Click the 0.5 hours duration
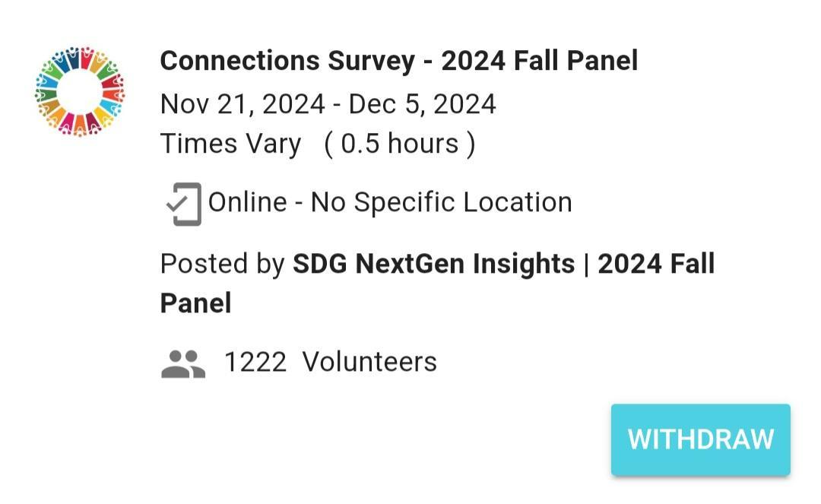821x504 pixels. click(x=399, y=144)
